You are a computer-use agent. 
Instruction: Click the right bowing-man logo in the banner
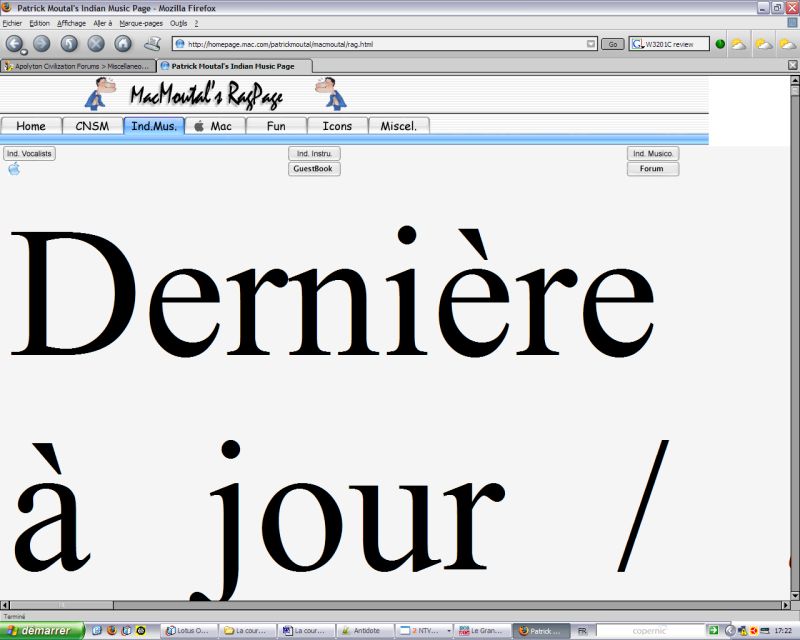point(331,93)
